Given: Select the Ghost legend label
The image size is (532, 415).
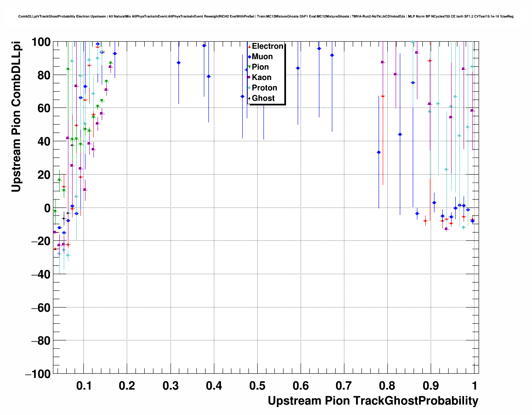Looking at the screenshot, I should pos(263,98).
